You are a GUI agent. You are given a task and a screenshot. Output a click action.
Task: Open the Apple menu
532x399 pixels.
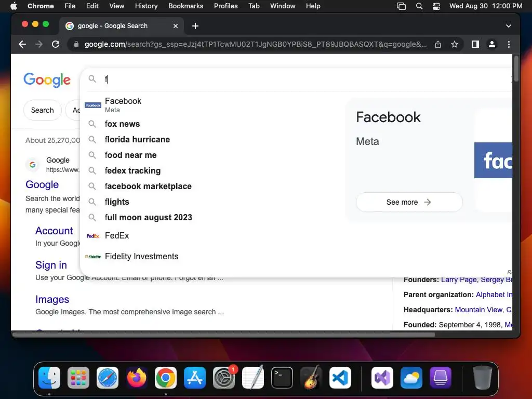(x=14, y=6)
